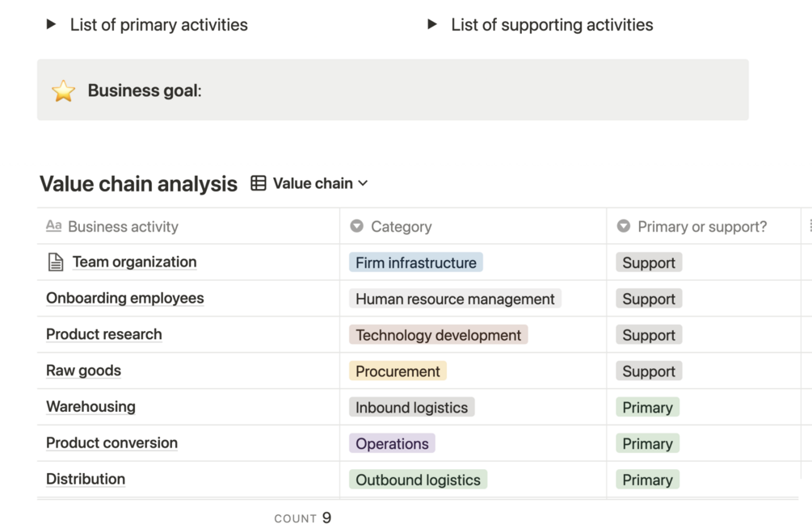Open the Raw goods entry

[83, 371]
